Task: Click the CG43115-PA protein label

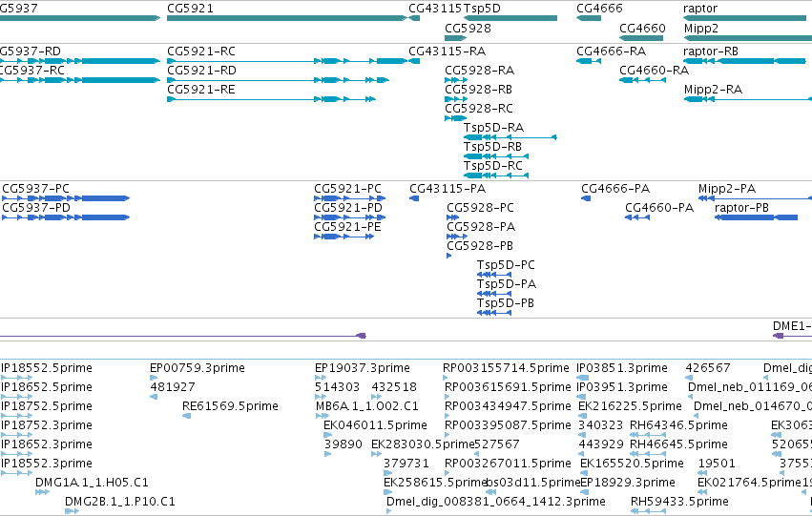Action: [448, 189]
